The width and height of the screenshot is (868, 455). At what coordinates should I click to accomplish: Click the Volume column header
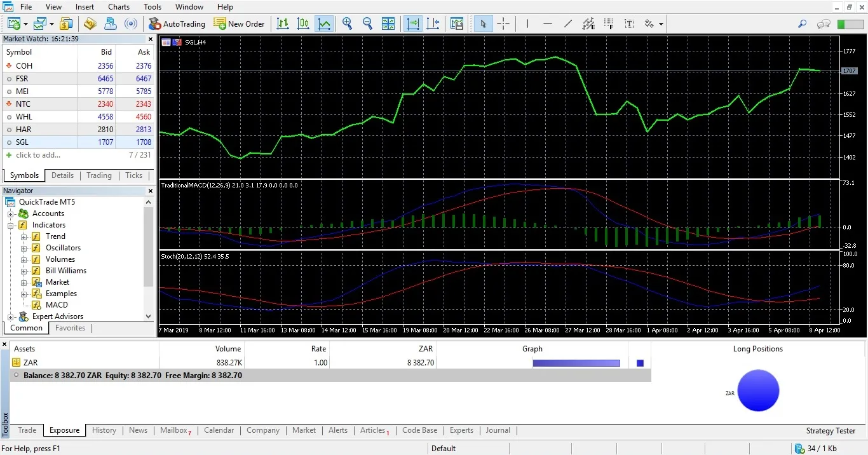[x=228, y=349]
